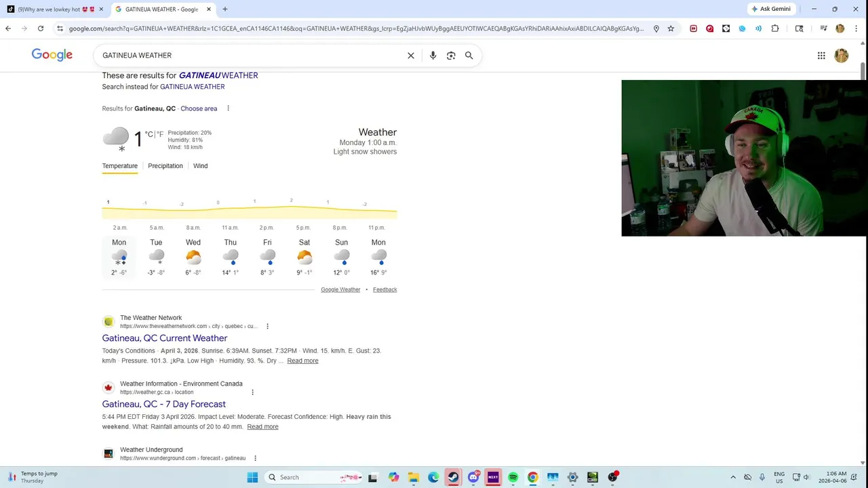Click the corrected GATINEAU WEATHER link
This screenshot has width=868, height=488.
(218, 75)
